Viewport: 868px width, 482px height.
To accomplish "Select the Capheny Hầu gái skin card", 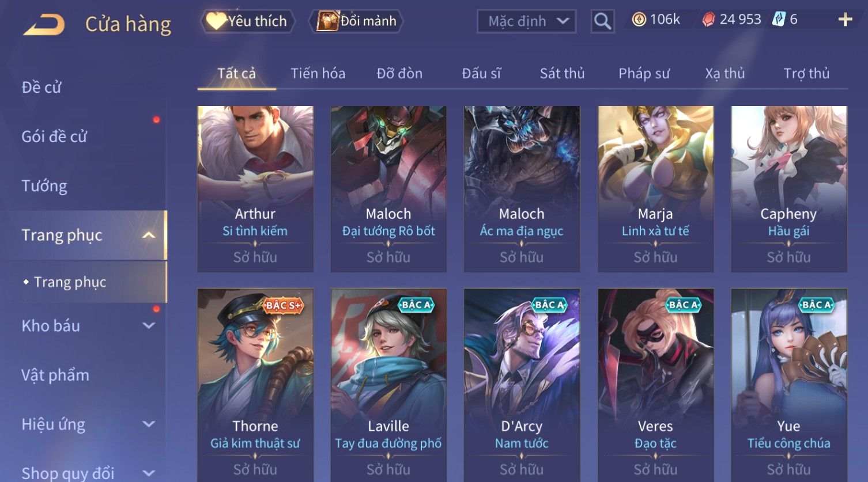I will tap(789, 189).
